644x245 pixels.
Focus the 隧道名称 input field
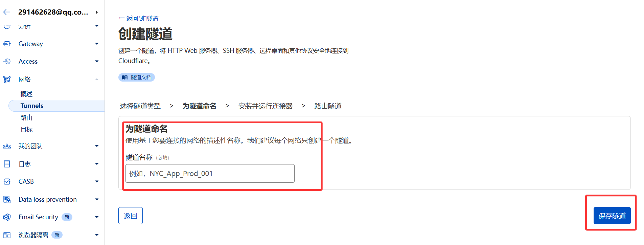pos(210,173)
